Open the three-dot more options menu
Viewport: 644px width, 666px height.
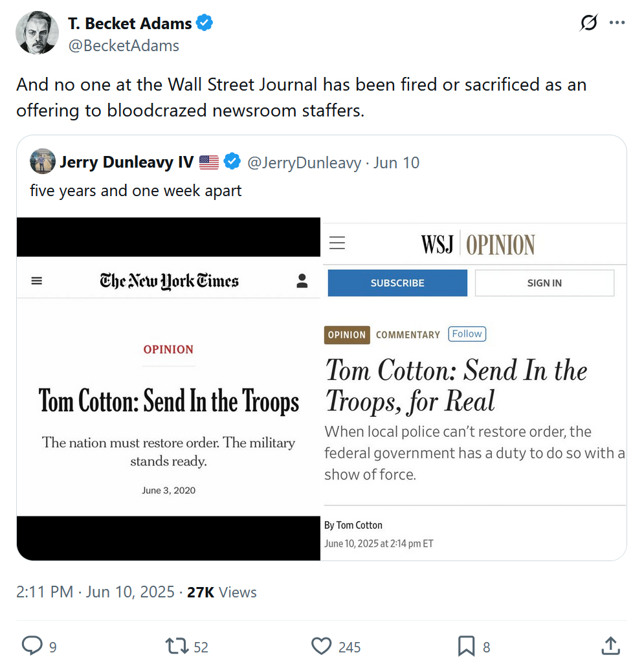pyautogui.click(x=617, y=23)
